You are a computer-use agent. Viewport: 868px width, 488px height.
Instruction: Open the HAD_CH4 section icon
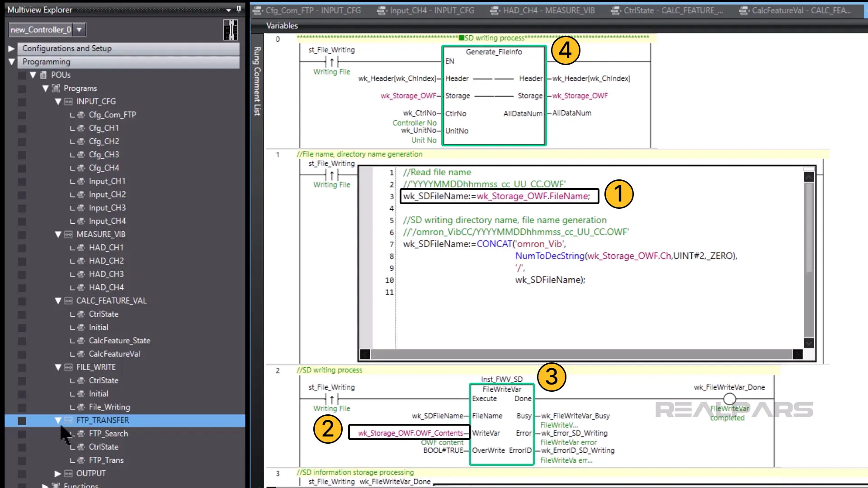point(81,287)
